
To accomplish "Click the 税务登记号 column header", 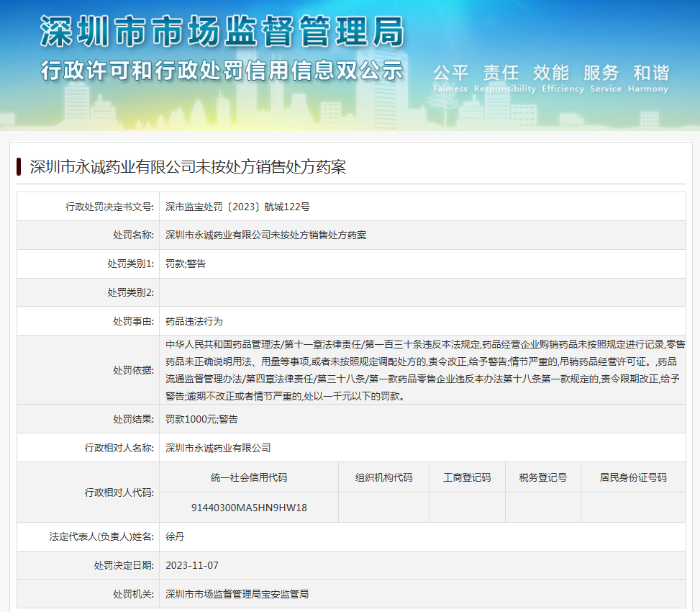I will 543,477.
